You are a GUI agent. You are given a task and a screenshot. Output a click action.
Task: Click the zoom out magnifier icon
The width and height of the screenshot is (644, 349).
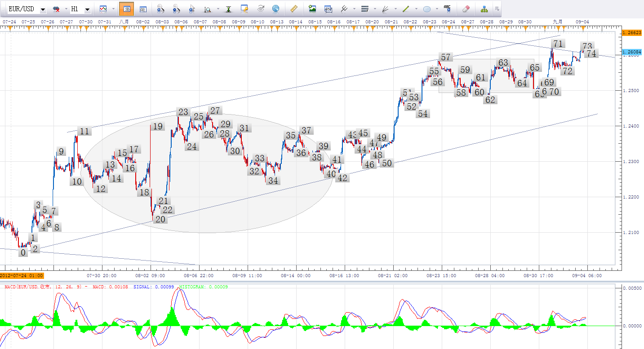(x=176, y=9)
